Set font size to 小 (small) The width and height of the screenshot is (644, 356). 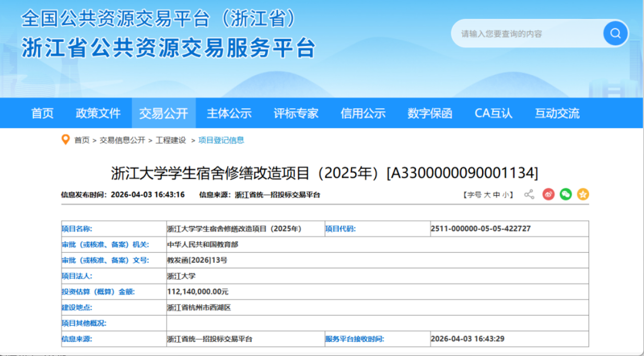tap(505, 195)
